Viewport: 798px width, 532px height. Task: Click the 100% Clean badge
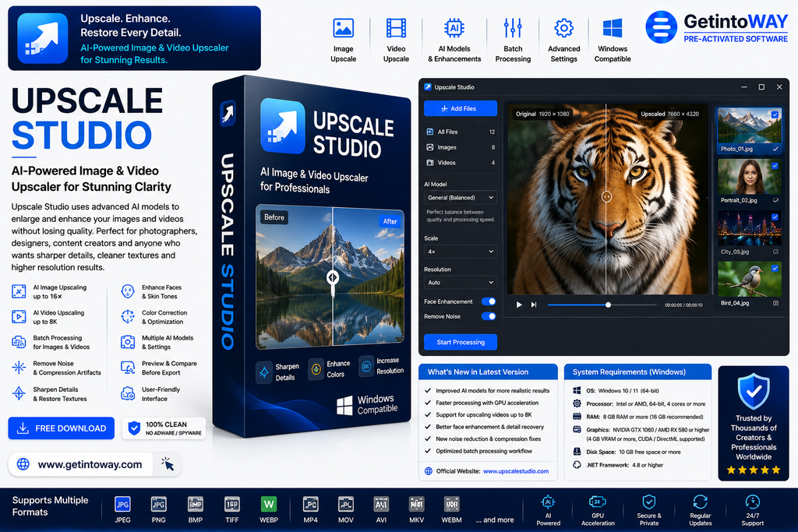click(164, 428)
